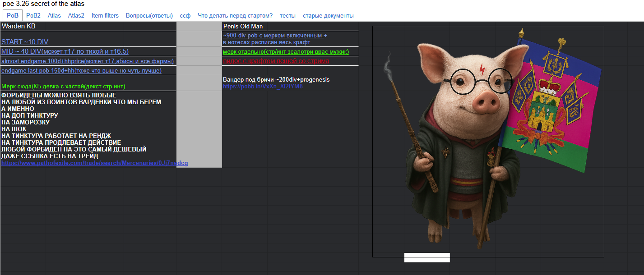Open the PoB2 tab
The image size is (644, 275).
click(33, 15)
